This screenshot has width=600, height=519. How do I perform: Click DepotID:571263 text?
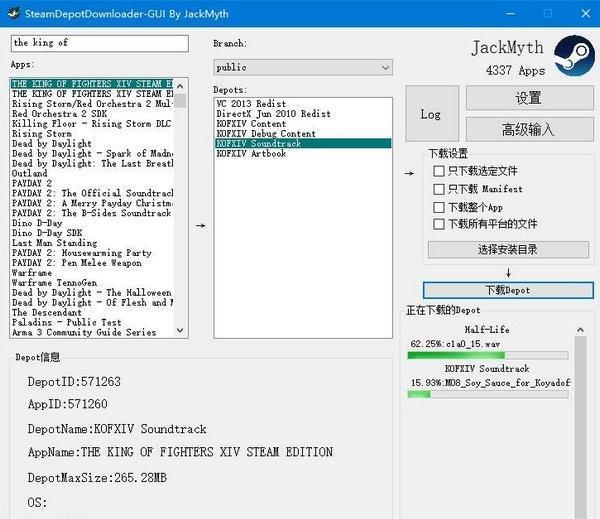click(x=74, y=382)
